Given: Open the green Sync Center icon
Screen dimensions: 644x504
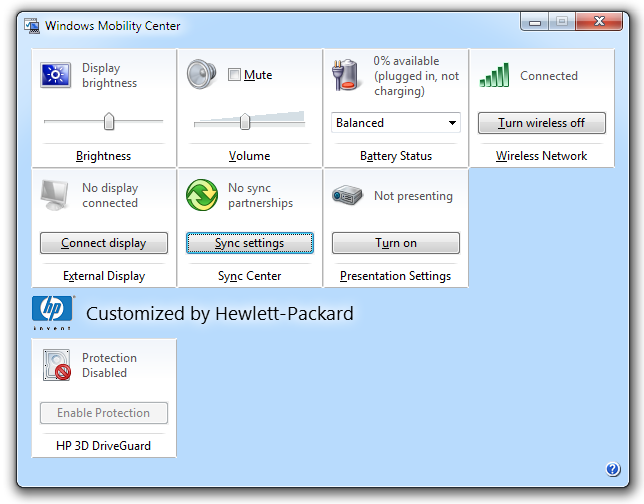Looking at the screenshot, I should coord(202,195).
